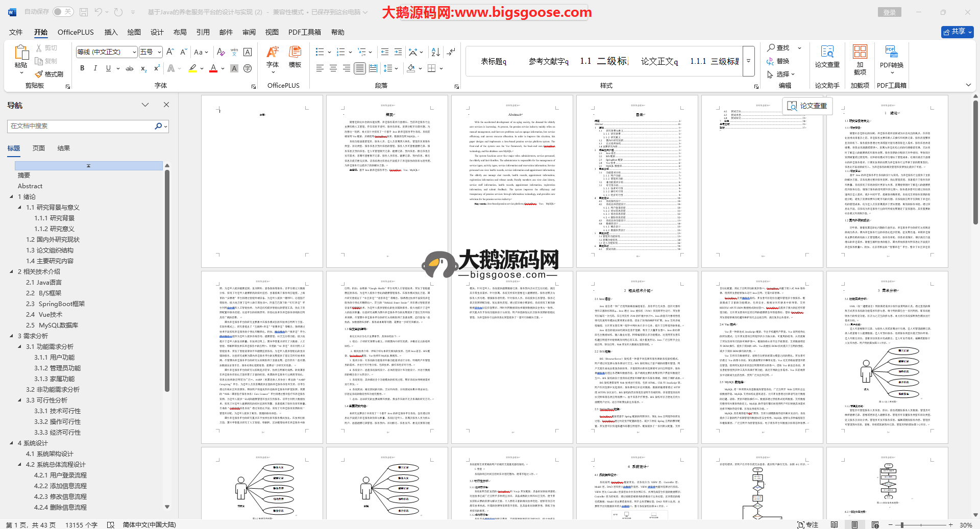The height and width of the screenshot is (529, 980).
Task: Click the navigation document search field
Action: click(82, 126)
